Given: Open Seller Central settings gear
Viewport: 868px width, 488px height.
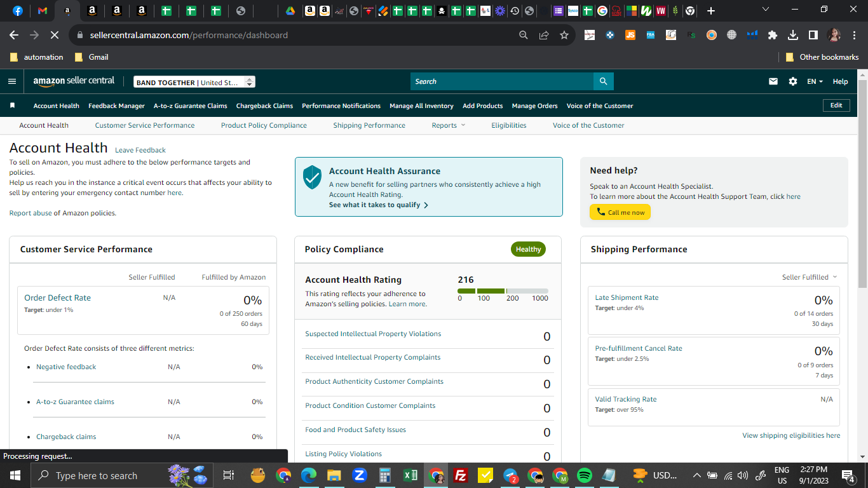Looking at the screenshot, I should (792, 81).
